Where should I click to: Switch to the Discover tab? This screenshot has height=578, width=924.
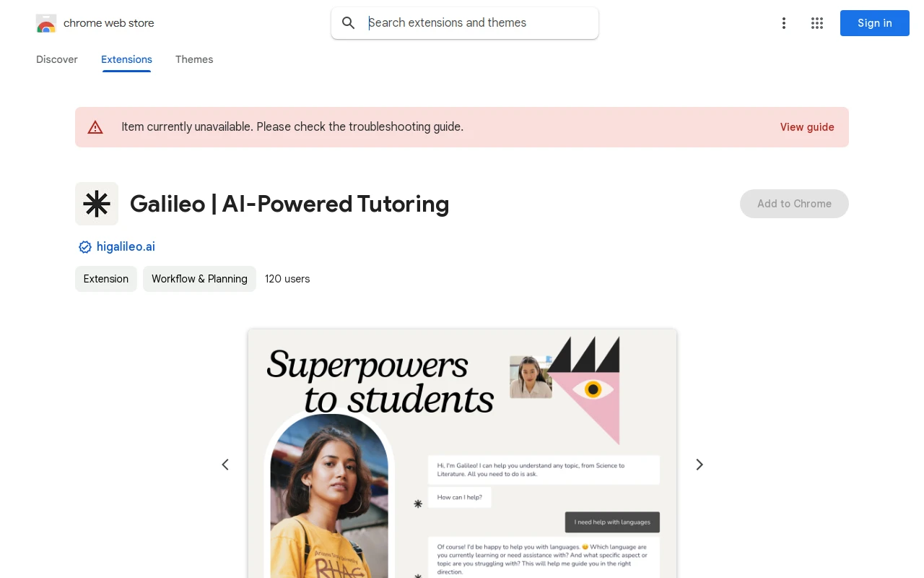point(57,59)
